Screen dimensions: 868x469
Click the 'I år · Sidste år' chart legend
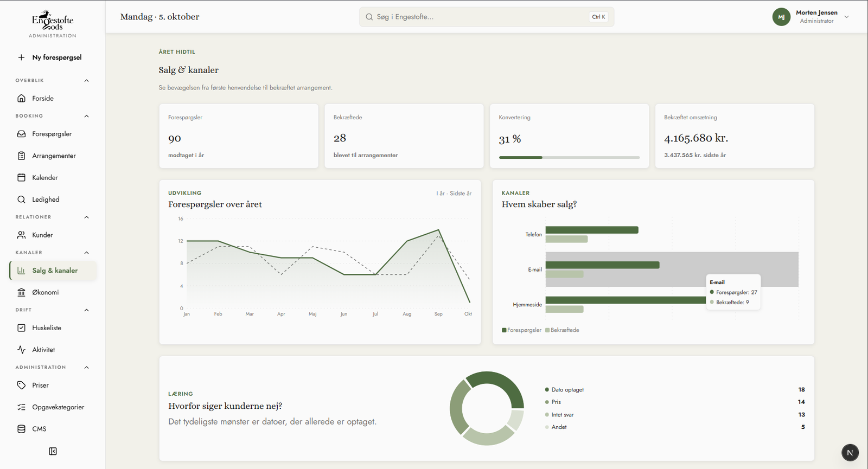pos(454,194)
